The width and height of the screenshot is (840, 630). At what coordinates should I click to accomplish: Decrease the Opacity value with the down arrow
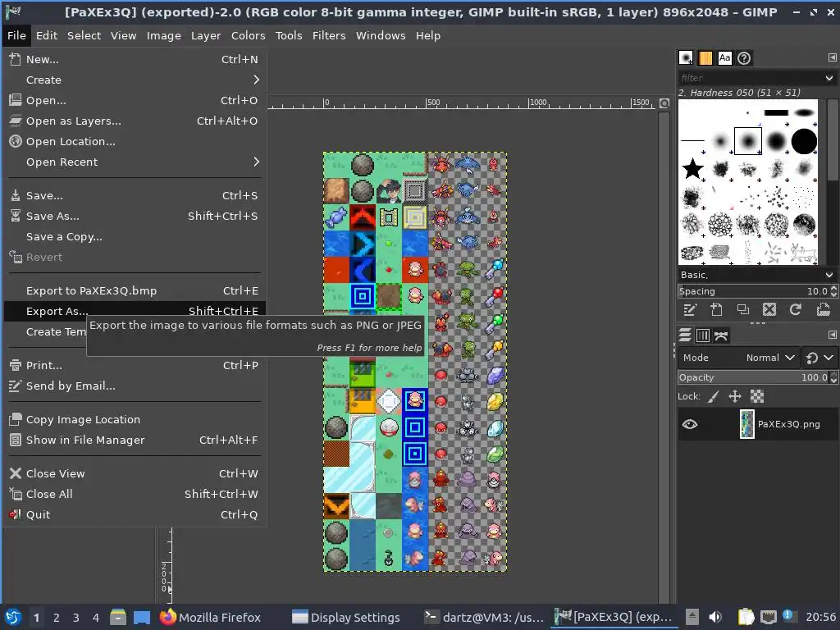tap(833, 381)
